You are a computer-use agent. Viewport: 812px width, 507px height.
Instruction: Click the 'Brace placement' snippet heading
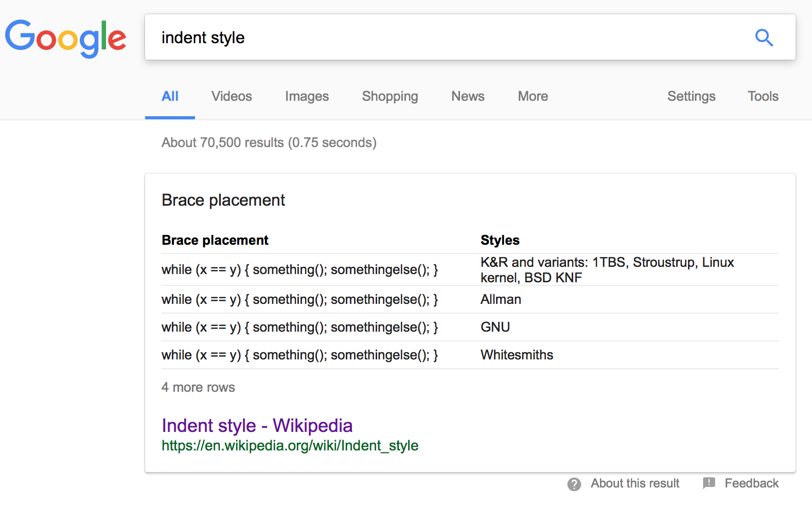[223, 200]
